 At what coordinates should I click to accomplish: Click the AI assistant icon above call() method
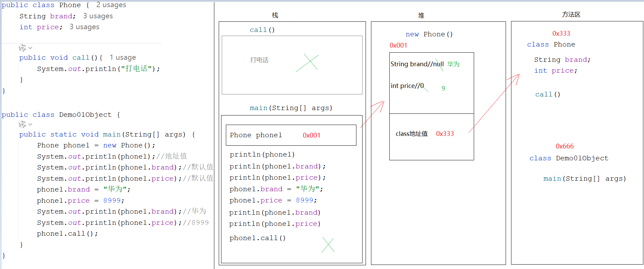pos(22,48)
